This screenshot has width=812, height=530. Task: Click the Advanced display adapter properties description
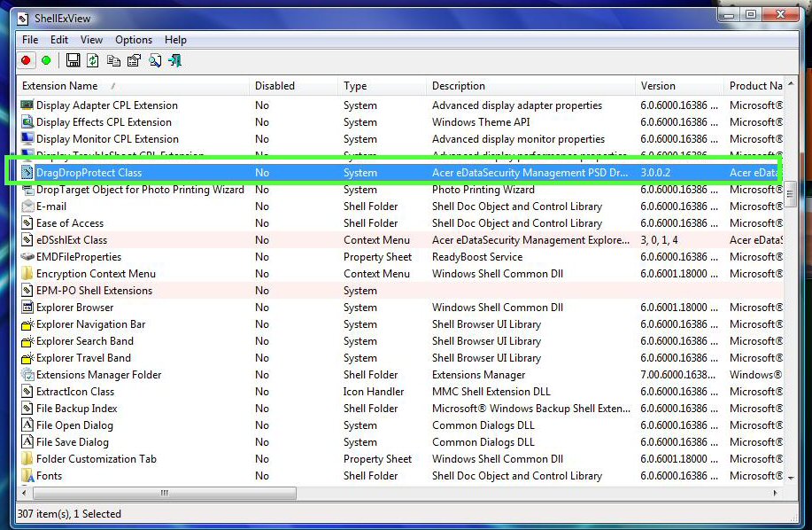pyautogui.click(x=517, y=105)
